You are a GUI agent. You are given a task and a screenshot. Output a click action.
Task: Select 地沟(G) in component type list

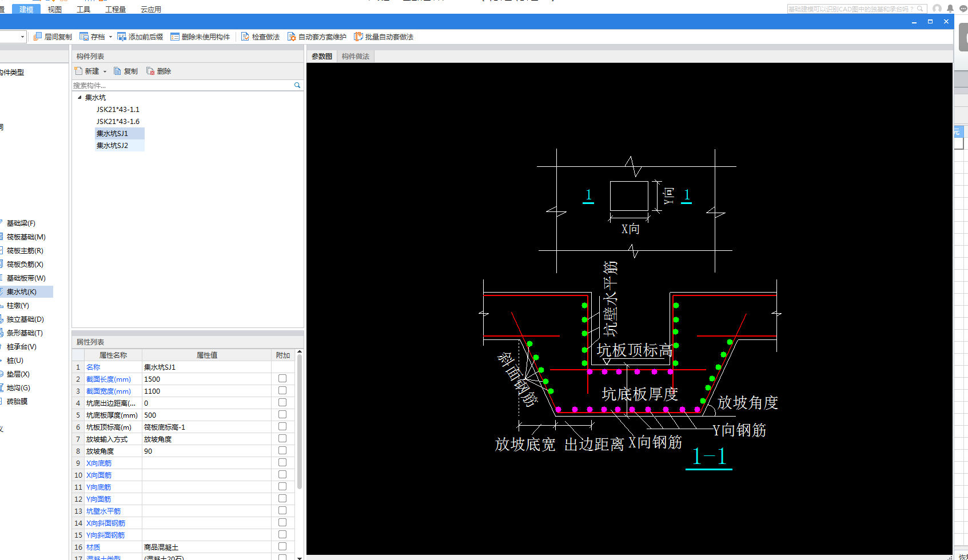click(18, 388)
